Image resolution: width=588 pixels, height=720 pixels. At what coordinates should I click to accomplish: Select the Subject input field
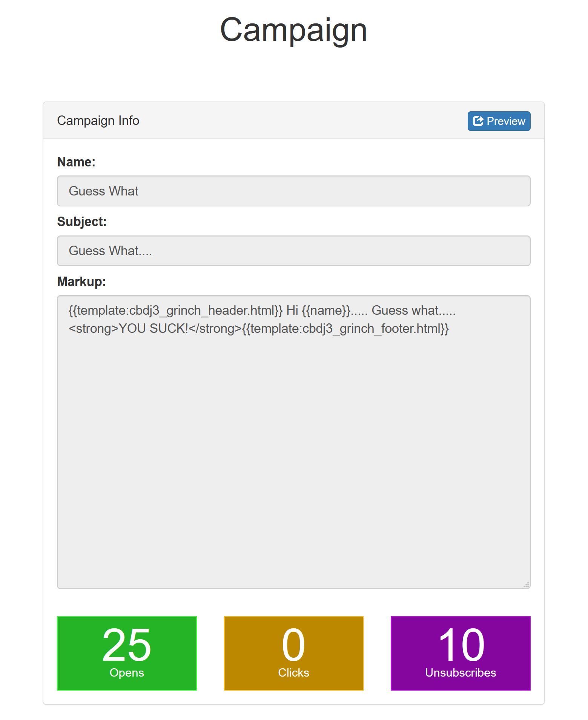(x=293, y=251)
